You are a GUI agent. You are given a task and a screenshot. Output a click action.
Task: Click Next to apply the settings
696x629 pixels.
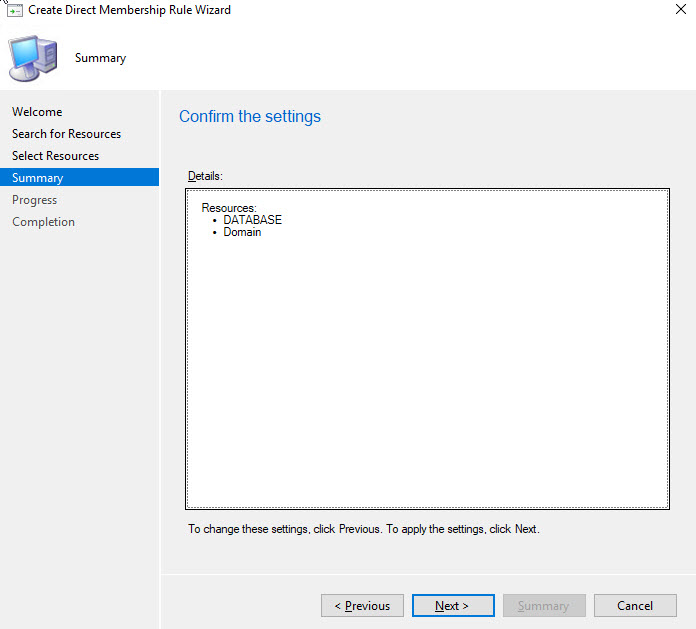[453, 606]
